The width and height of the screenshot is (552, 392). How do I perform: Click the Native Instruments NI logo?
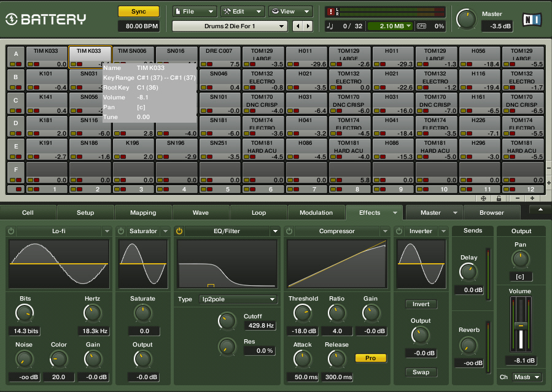pyautogui.click(x=532, y=20)
